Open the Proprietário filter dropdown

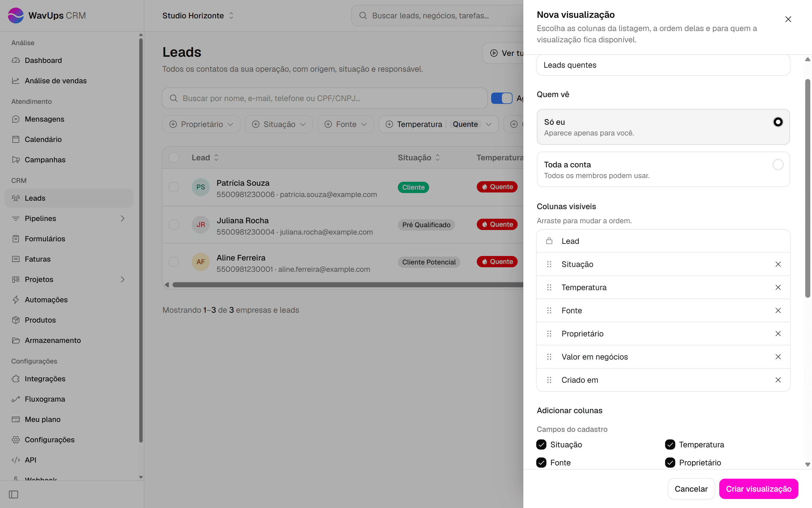click(x=201, y=124)
